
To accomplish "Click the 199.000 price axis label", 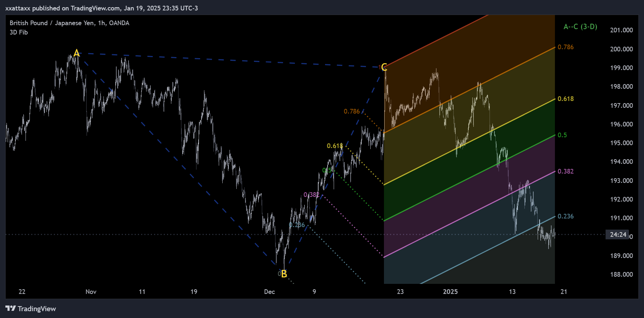I will pos(621,68).
